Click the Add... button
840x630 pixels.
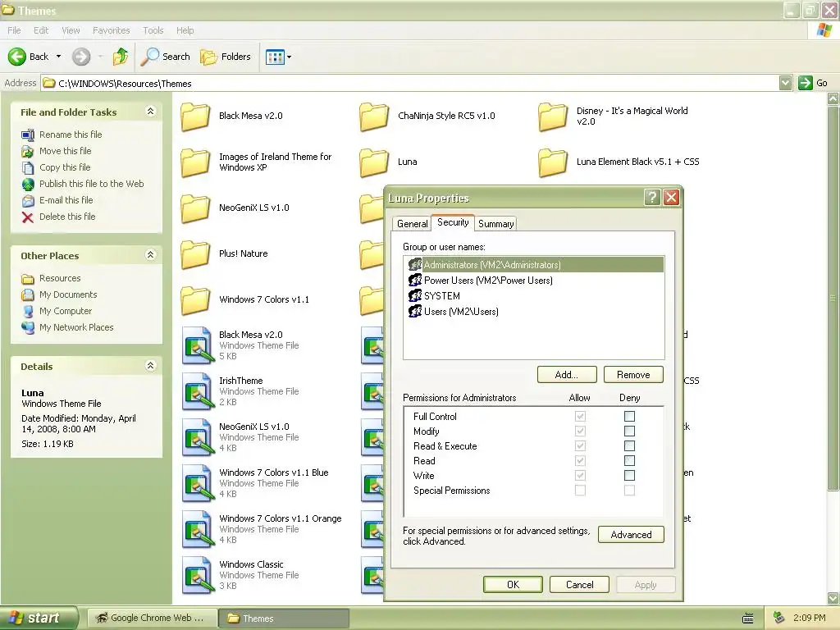click(567, 374)
